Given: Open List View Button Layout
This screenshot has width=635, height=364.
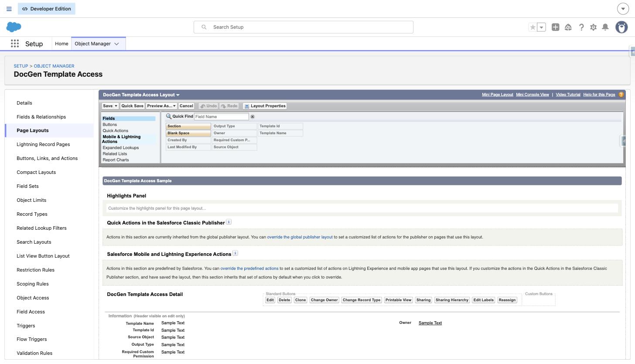Looking at the screenshot, I should [x=43, y=256].
